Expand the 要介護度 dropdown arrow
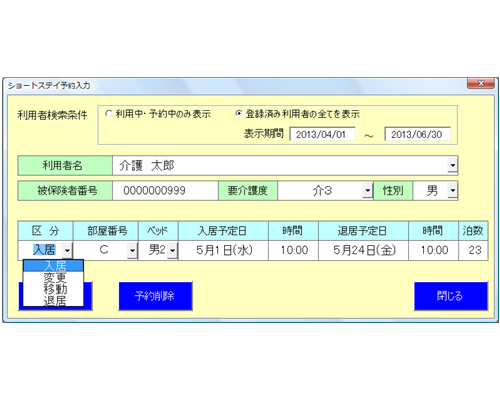 (x=367, y=191)
